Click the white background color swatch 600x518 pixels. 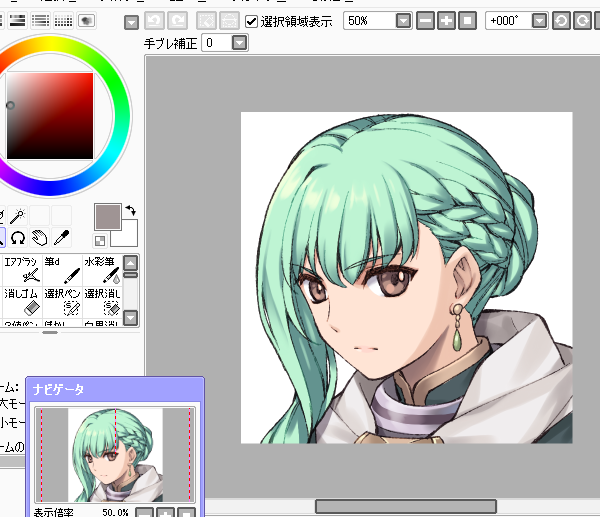129,237
